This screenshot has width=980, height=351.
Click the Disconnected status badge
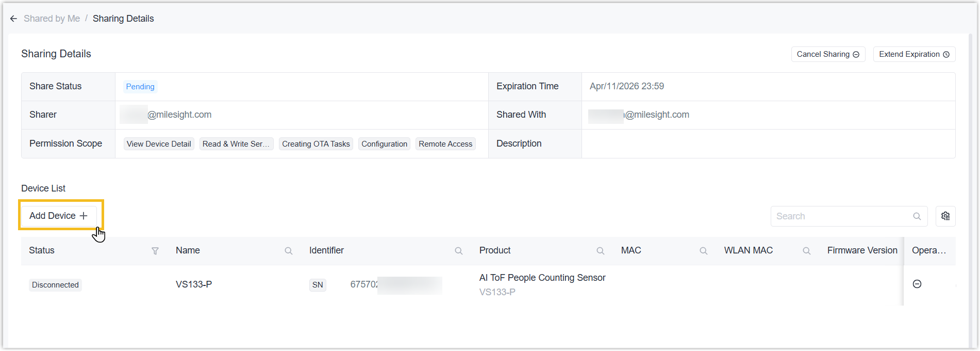pyautogui.click(x=55, y=285)
